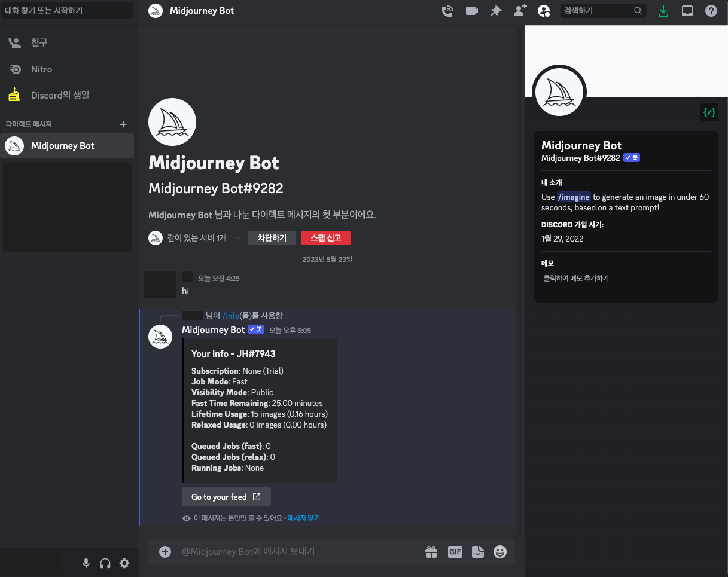Click 'Lifetime Usage: 15 images' line
728x577 pixels.
260,414
